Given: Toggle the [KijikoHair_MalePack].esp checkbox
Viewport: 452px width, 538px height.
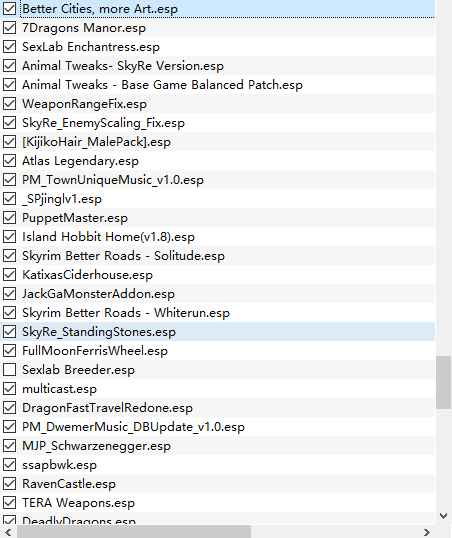Looking at the screenshot, I should [9, 142].
